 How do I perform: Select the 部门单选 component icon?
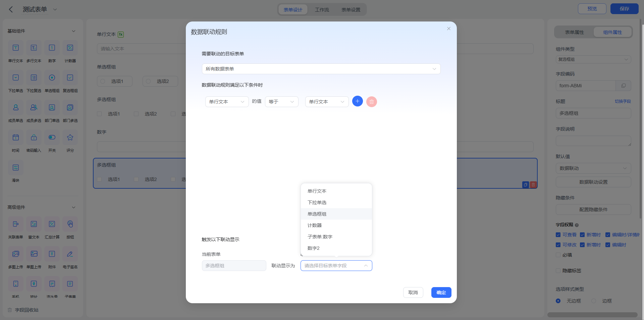[52, 107]
